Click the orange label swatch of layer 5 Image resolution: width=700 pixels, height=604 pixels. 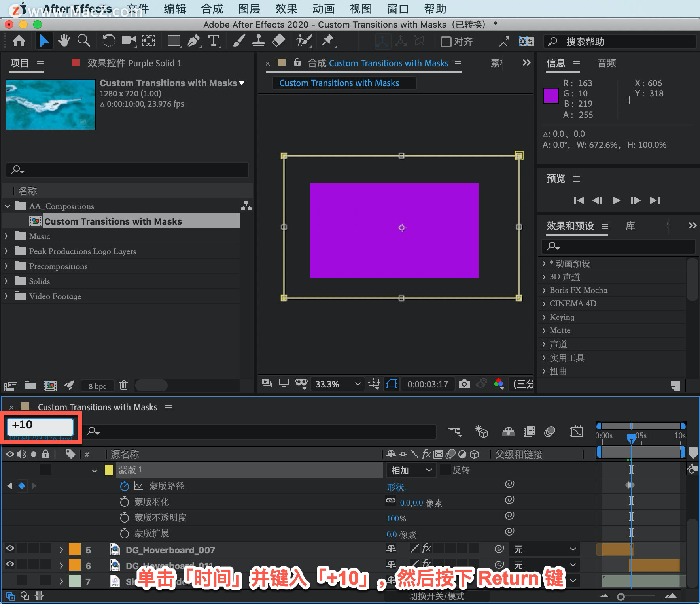click(x=74, y=549)
